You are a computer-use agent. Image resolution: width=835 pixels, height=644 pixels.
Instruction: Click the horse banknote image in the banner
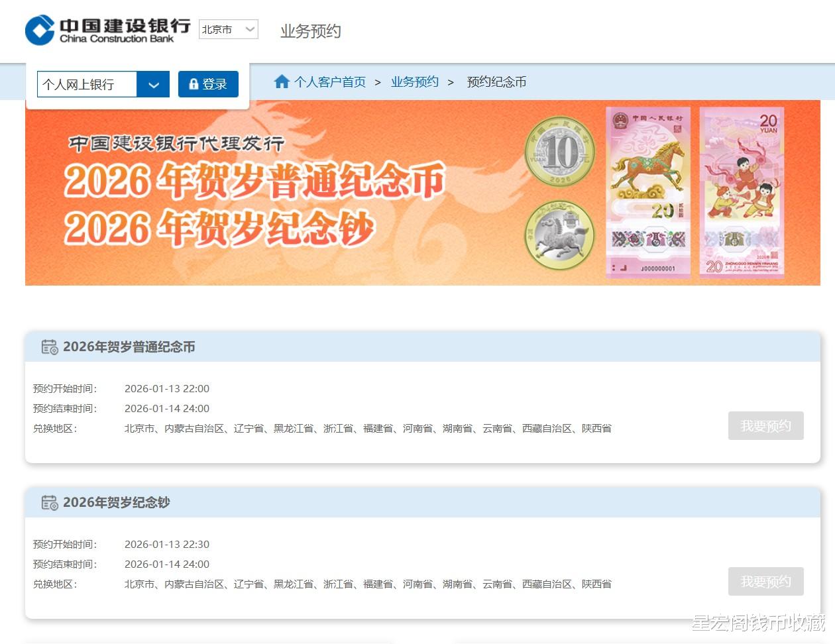(x=648, y=192)
